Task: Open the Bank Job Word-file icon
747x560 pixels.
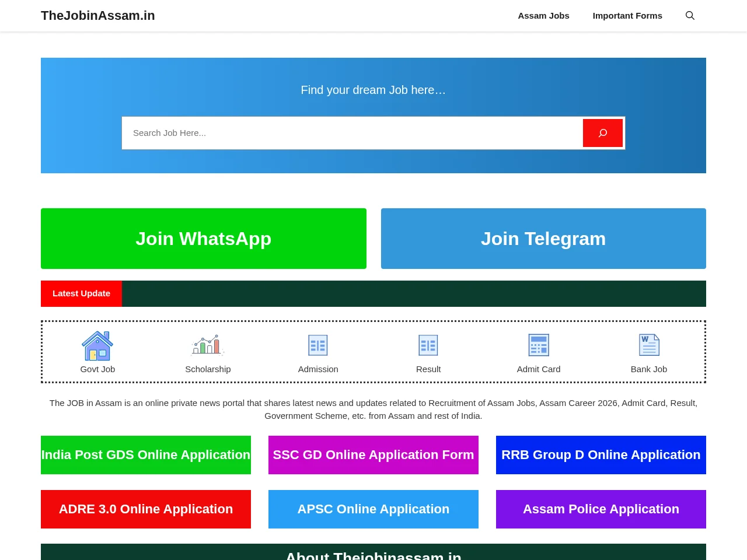Action: click(x=649, y=345)
